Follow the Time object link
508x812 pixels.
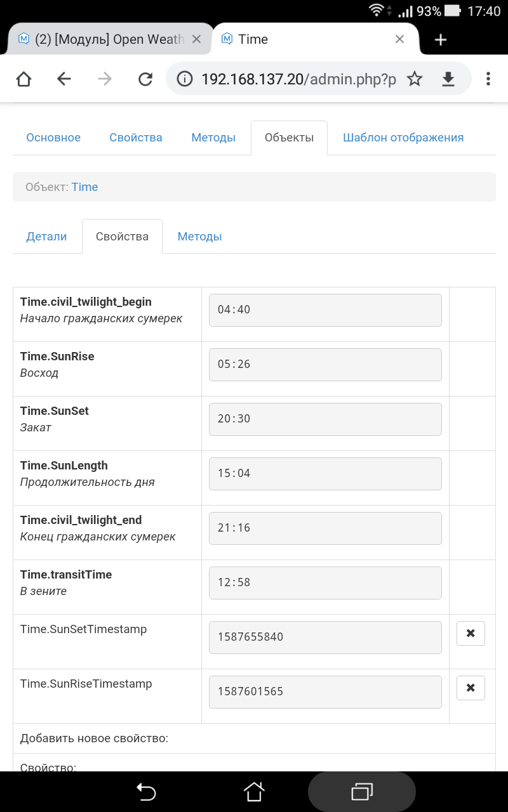[84, 187]
